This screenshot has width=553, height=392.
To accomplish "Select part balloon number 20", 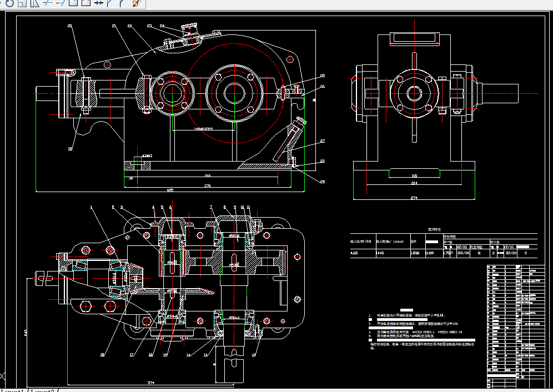I will tap(69, 26).
